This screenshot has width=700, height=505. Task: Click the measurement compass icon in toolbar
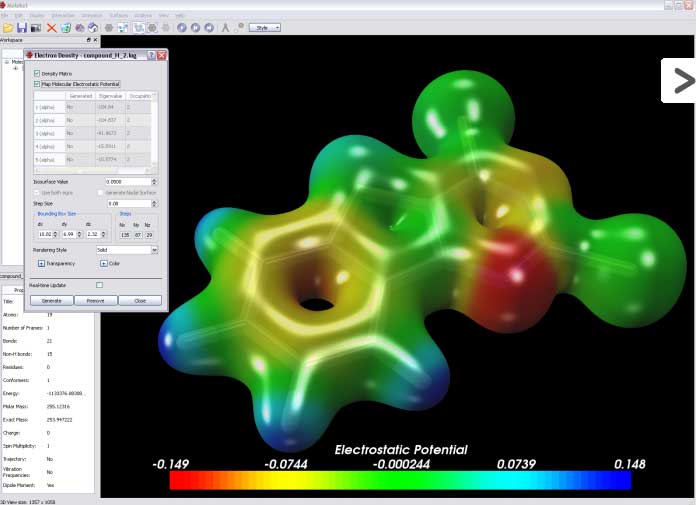click(x=223, y=28)
